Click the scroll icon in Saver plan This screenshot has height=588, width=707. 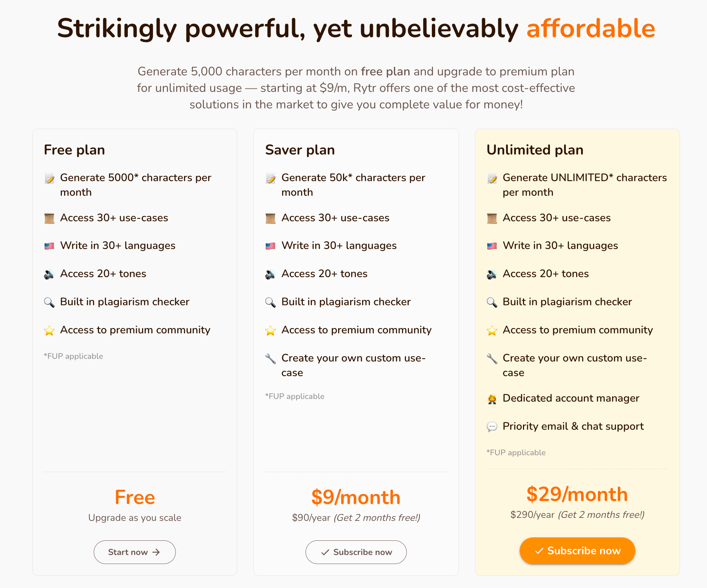tap(270, 218)
